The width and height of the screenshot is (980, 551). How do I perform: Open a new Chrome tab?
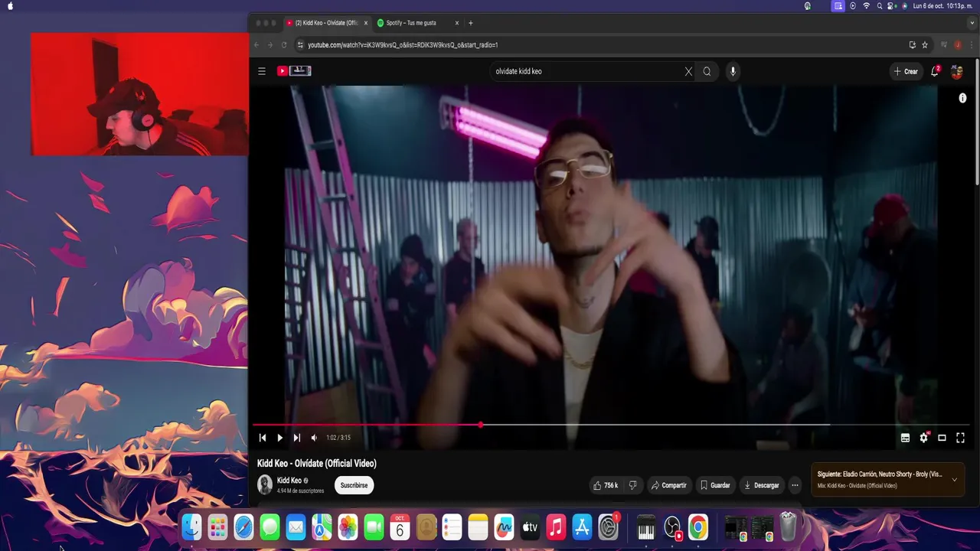click(x=471, y=23)
